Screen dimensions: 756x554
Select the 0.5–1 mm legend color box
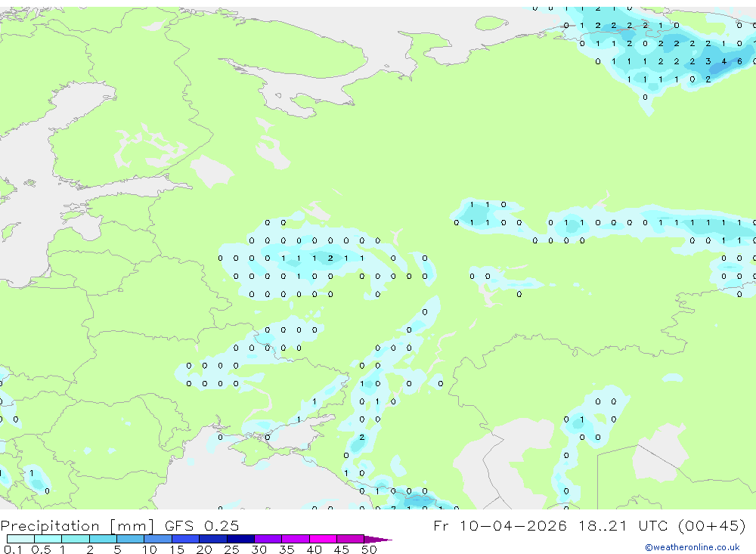pos(48,539)
